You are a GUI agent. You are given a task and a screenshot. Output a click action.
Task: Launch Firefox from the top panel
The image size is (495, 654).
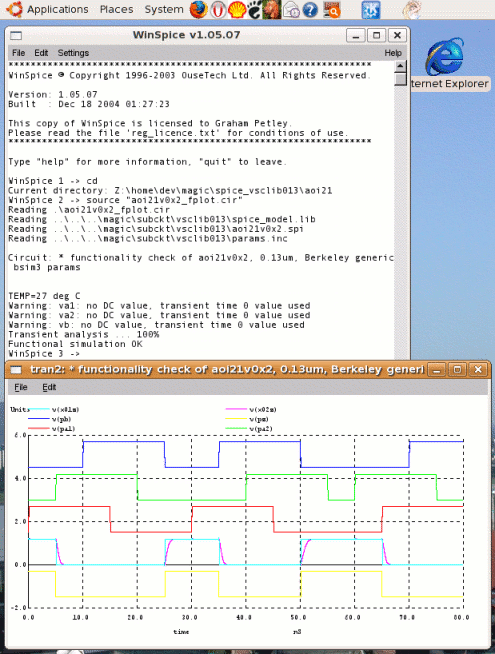point(199,10)
